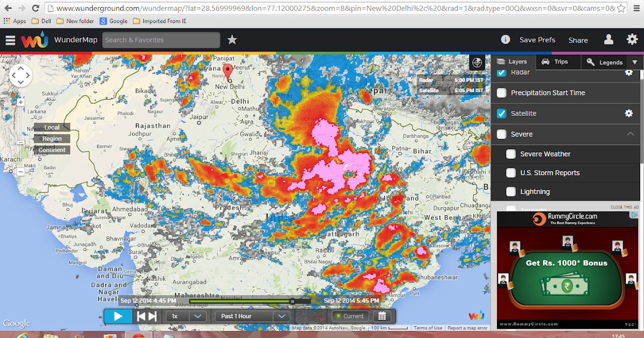This screenshot has width=644, height=338.
Task: Click the Search & Favorites field
Action: [161, 40]
